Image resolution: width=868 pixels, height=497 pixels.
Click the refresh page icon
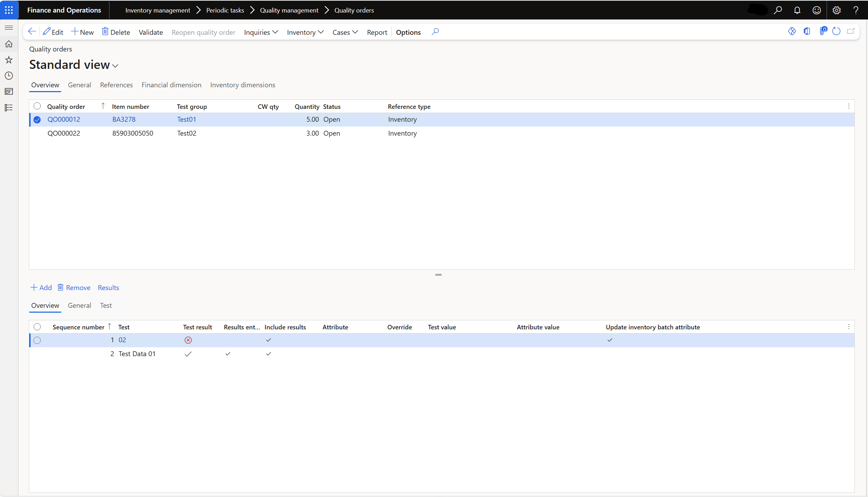coord(836,32)
